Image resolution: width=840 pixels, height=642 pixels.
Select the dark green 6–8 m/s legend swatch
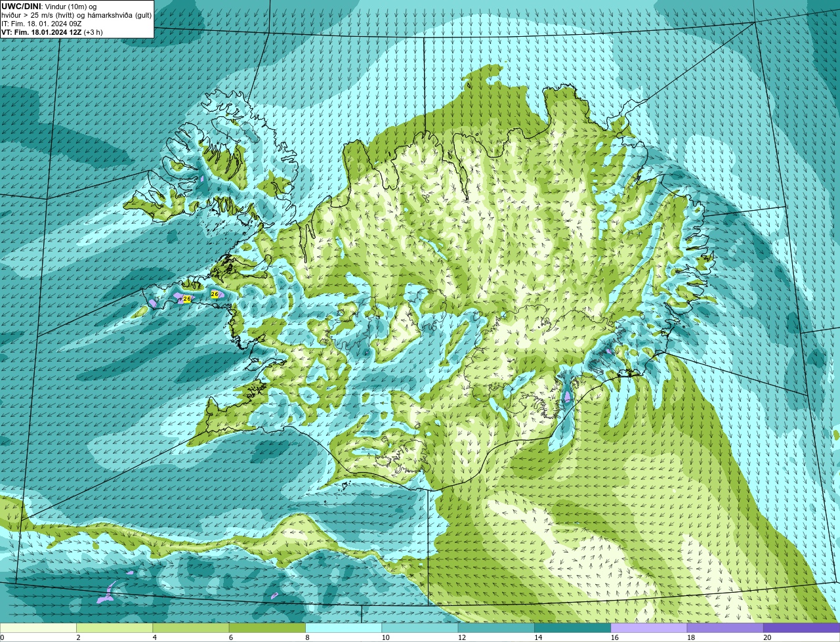[x=267, y=628]
